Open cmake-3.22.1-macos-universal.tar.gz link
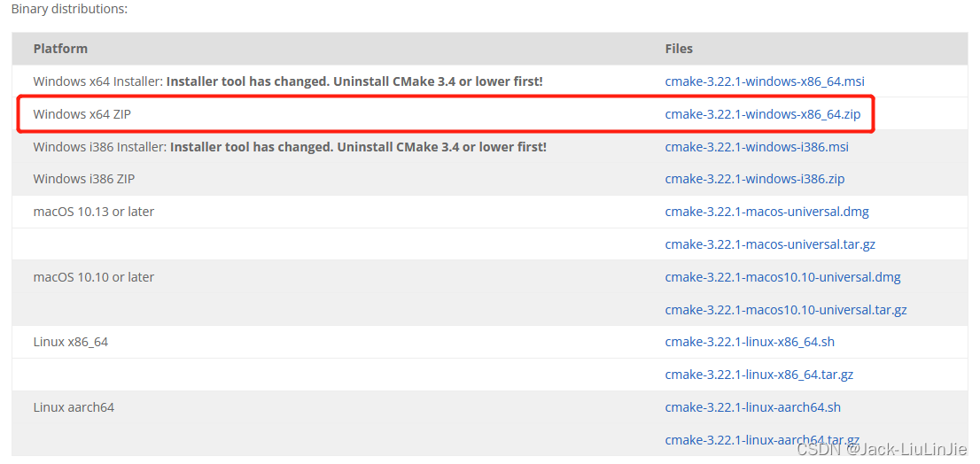The height and width of the screenshot is (464, 980). pyautogui.click(x=770, y=244)
